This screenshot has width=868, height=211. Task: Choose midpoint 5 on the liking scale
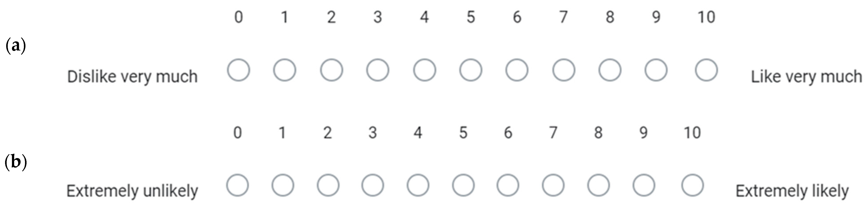coord(471,70)
